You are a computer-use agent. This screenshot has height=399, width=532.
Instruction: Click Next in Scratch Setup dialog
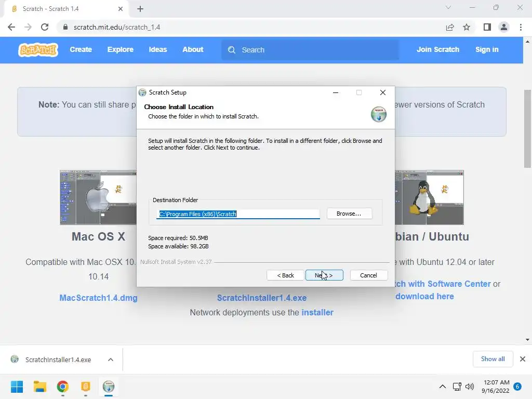pyautogui.click(x=324, y=275)
